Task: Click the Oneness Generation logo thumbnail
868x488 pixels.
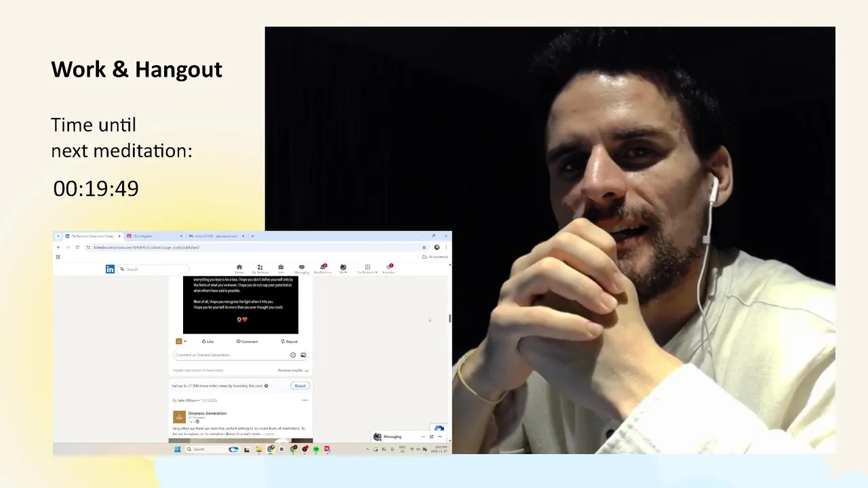Action: tap(179, 417)
